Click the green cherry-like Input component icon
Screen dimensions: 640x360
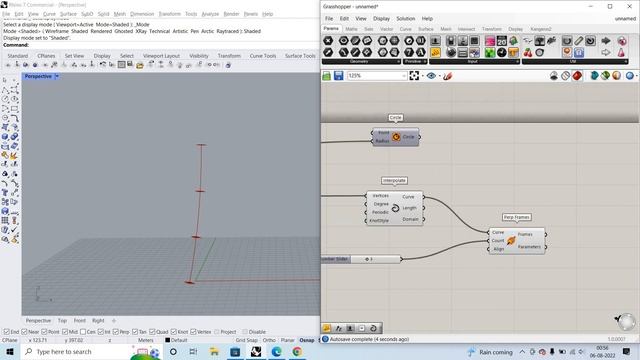[490, 52]
